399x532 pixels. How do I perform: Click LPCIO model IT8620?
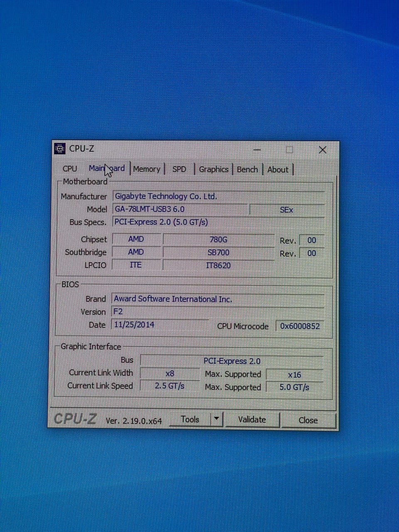[x=219, y=265]
